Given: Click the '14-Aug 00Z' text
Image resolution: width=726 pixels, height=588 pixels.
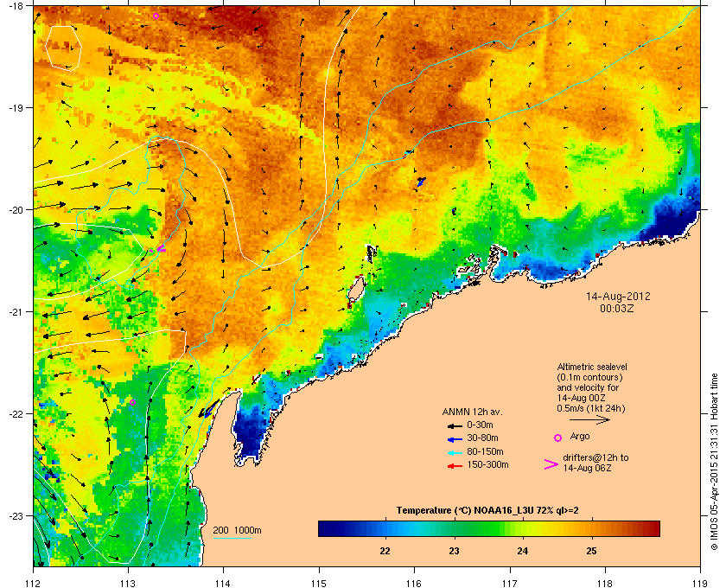Looking at the screenshot, I should (581, 398).
